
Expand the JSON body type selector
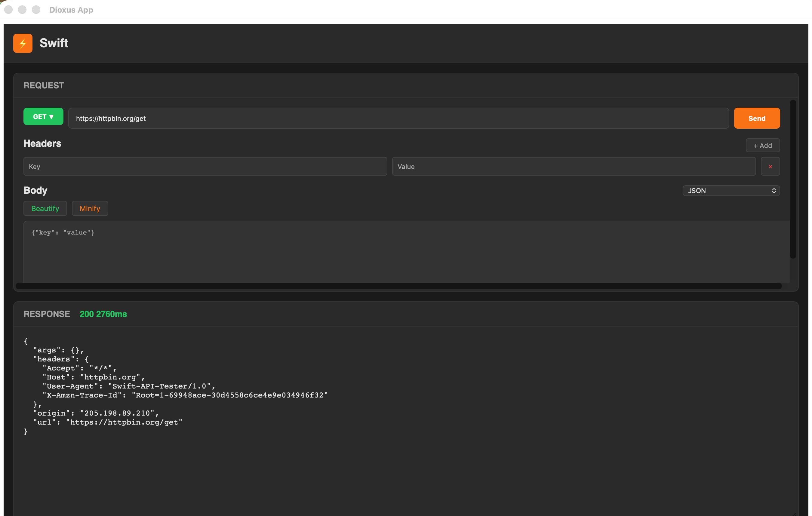(731, 191)
